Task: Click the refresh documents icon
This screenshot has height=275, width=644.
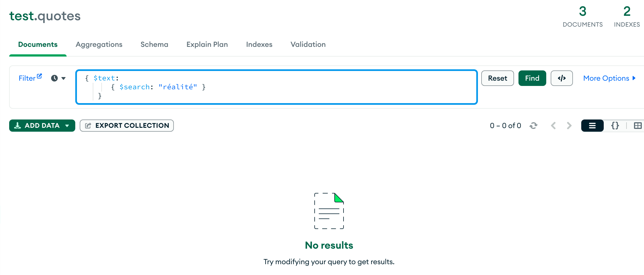Action: point(533,125)
